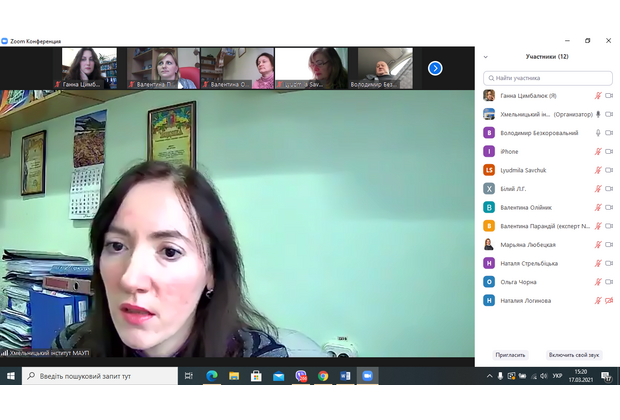Viewport: 620px width, 420px height.
Task: Click camera icon for iPhone participant
Action: coord(609,151)
